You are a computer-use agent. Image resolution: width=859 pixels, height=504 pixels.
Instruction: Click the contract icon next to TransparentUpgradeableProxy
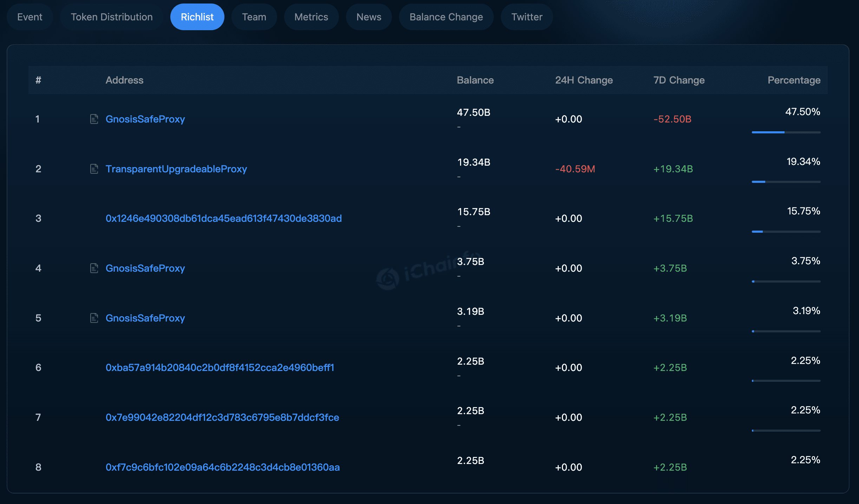point(94,168)
